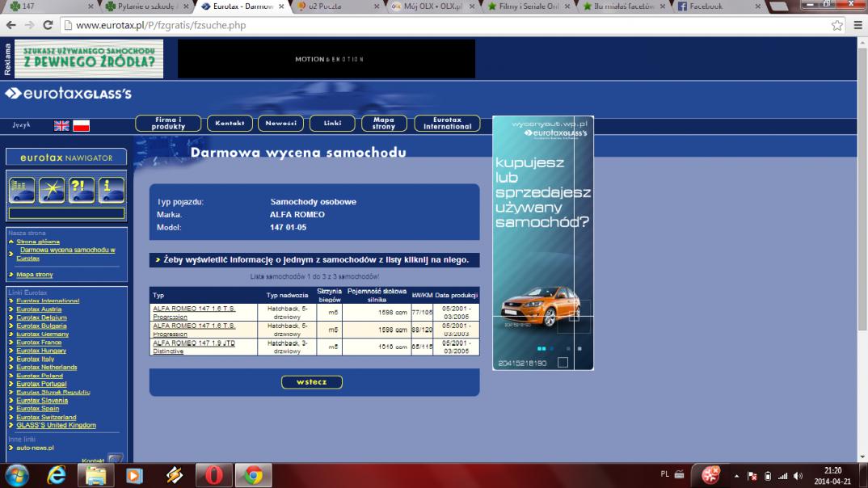Click the volume speaker tray icon
Image resolution: width=868 pixels, height=488 pixels.
(798, 476)
